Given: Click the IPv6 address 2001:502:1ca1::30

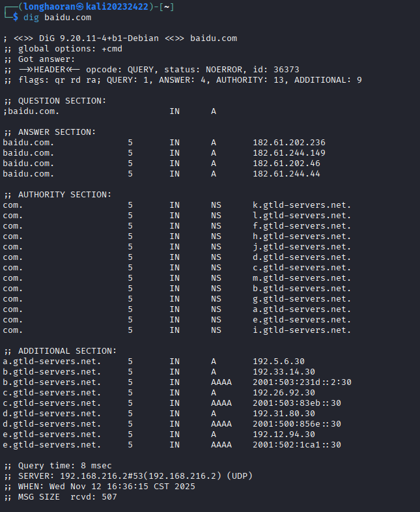Looking at the screenshot, I should click(297, 445).
